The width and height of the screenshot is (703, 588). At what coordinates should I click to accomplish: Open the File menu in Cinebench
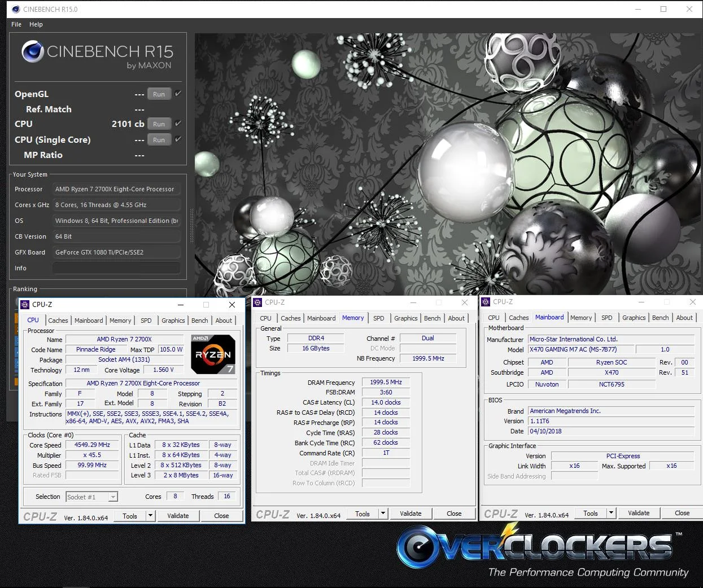tap(16, 24)
